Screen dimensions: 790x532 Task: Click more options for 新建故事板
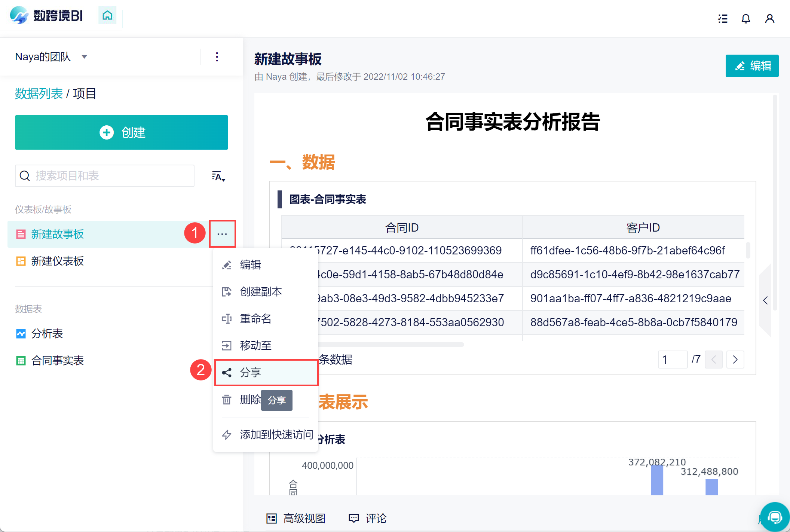[x=222, y=234]
